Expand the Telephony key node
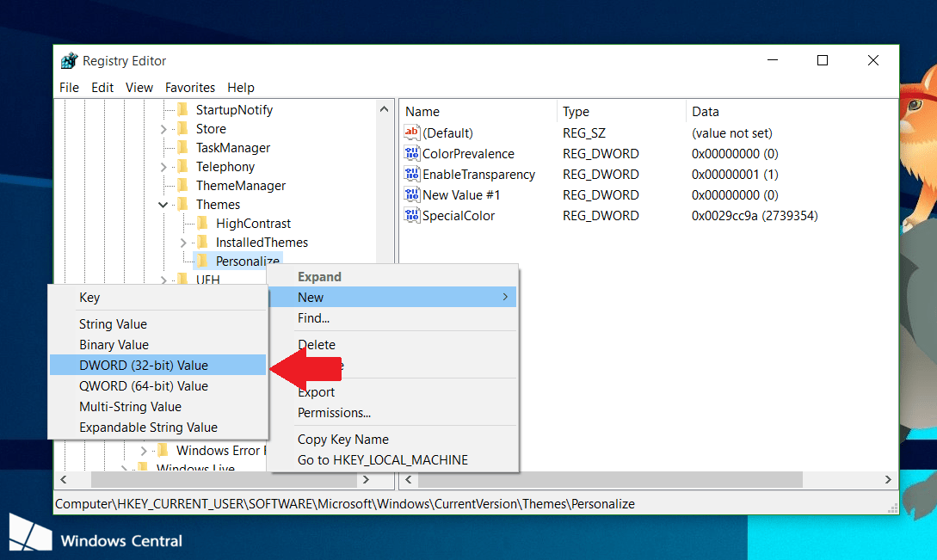The height and width of the screenshot is (560, 937). pos(163,167)
